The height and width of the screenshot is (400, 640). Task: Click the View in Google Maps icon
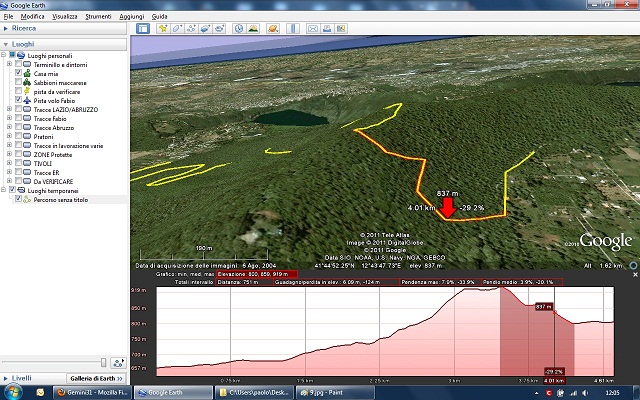341,28
